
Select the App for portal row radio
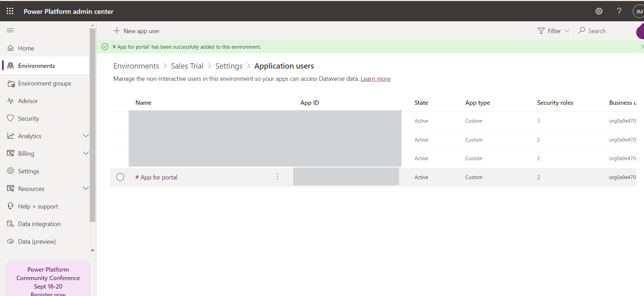coord(120,177)
